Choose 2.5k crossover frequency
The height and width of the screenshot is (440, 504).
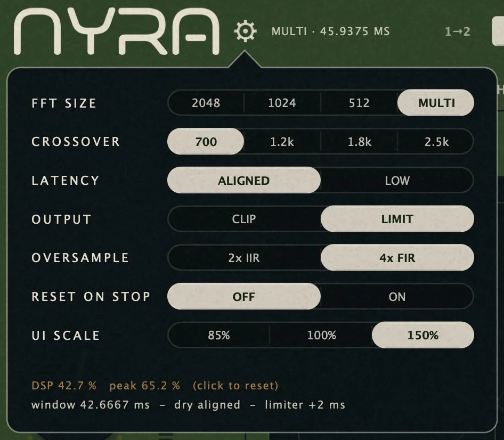coord(436,142)
